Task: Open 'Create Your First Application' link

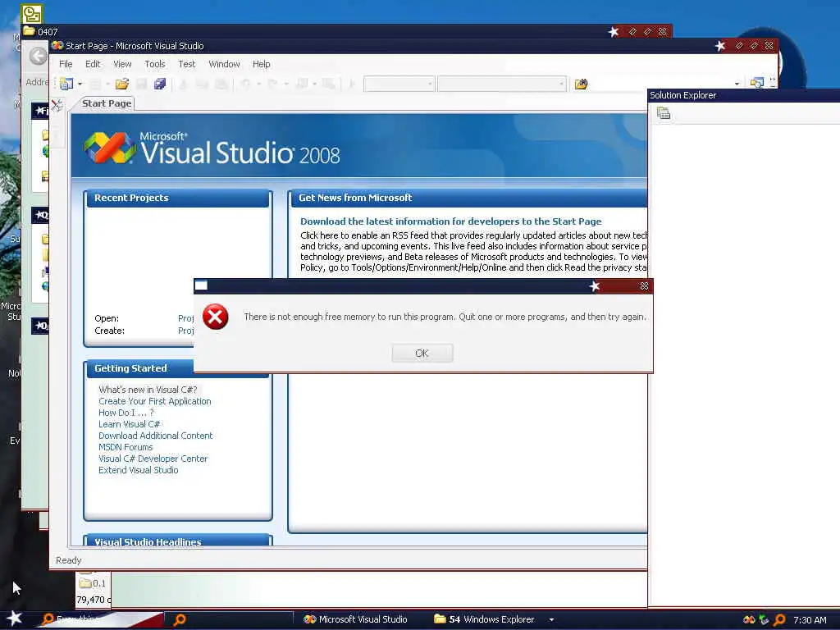Action: click(155, 401)
